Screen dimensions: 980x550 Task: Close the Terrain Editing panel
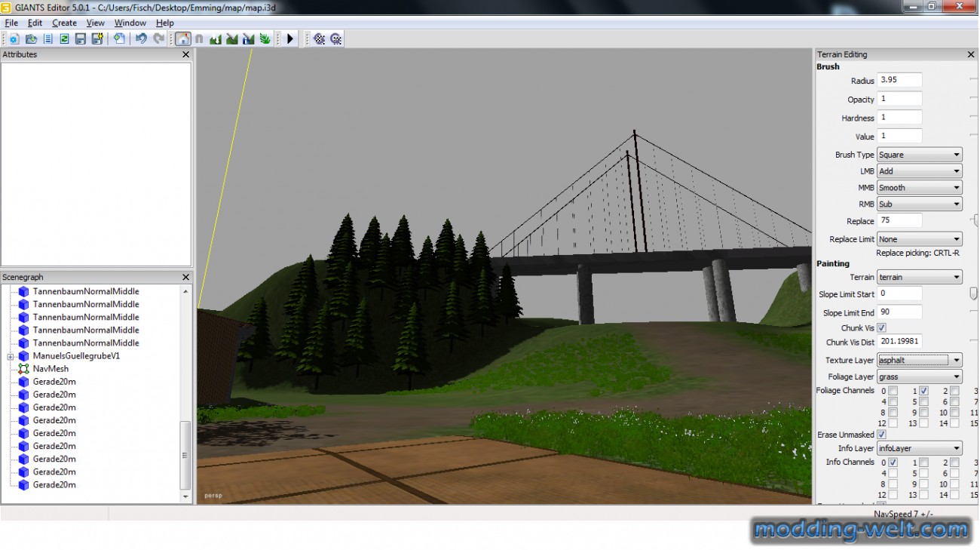[971, 54]
